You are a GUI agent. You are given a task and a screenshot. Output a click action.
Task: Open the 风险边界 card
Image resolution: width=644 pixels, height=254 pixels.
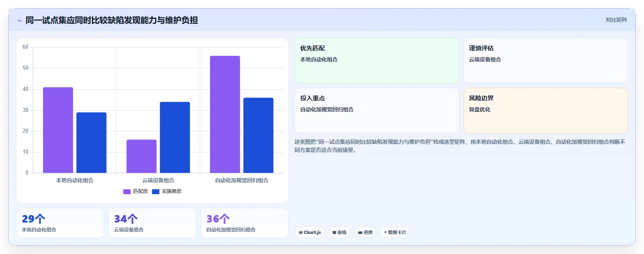546,111
